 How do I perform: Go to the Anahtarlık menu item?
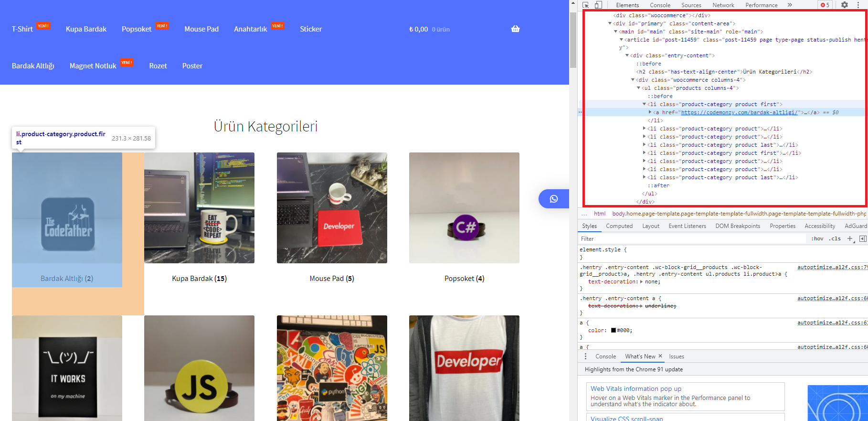tap(251, 29)
